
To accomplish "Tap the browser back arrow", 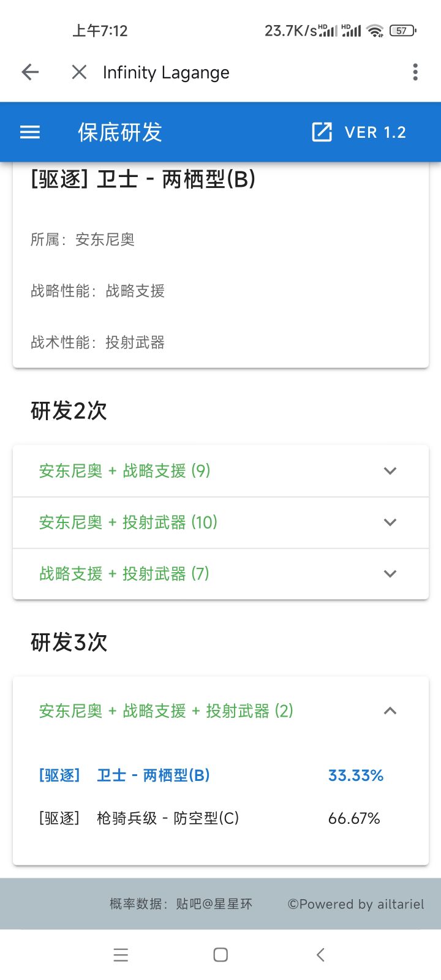I will click(30, 72).
